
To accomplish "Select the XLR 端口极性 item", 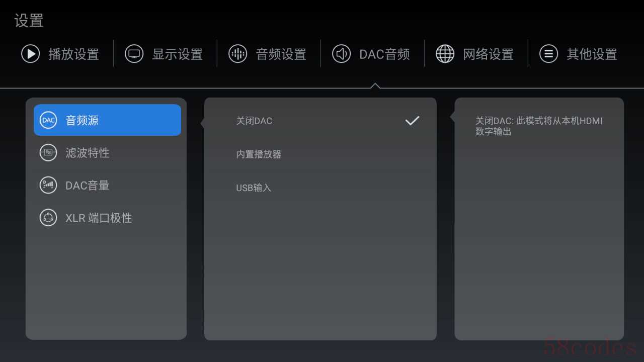I will tap(107, 218).
